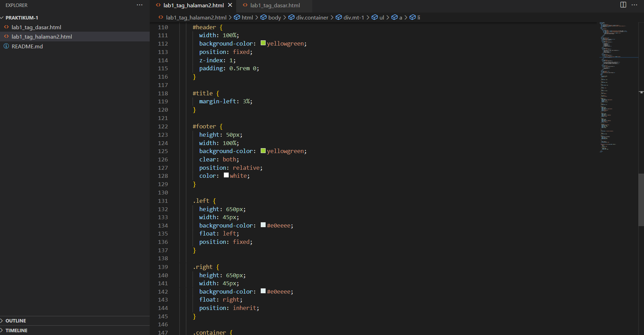Image resolution: width=644 pixels, height=335 pixels.
Task: Click the symbol icon before li in breadcrumb
Action: 413,17
